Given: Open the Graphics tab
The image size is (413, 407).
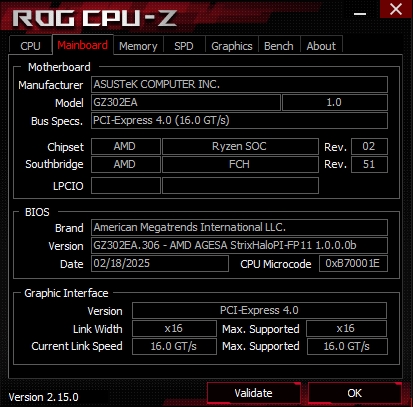Looking at the screenshot, I should coord(232,46).
